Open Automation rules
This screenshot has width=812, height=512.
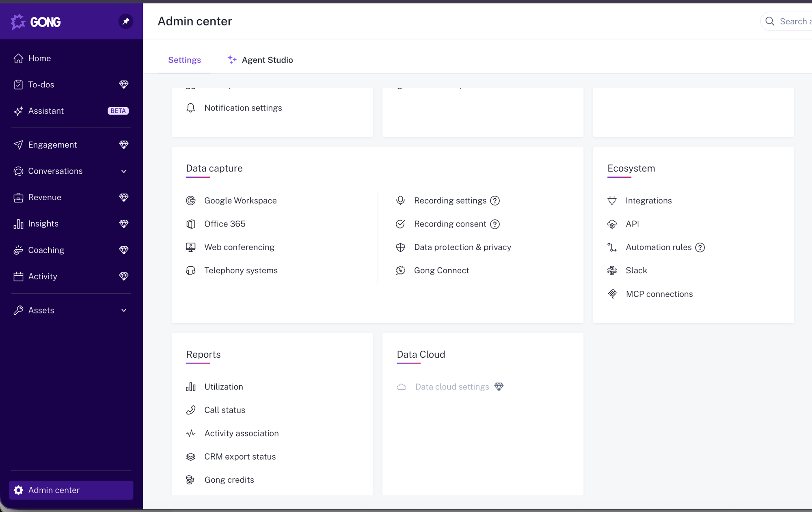659,247
